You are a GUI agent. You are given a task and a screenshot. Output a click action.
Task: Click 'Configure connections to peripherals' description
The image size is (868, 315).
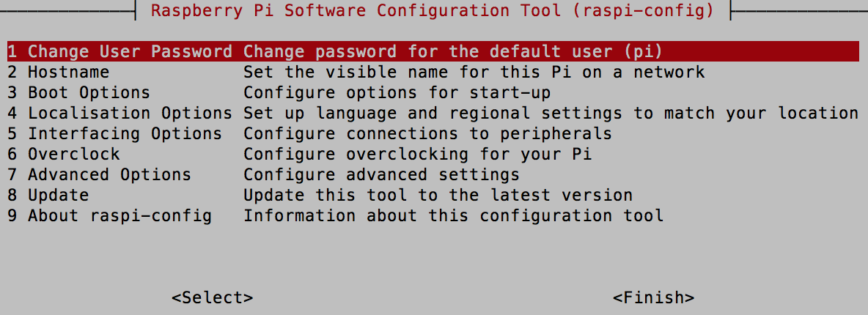coord(427,133)
